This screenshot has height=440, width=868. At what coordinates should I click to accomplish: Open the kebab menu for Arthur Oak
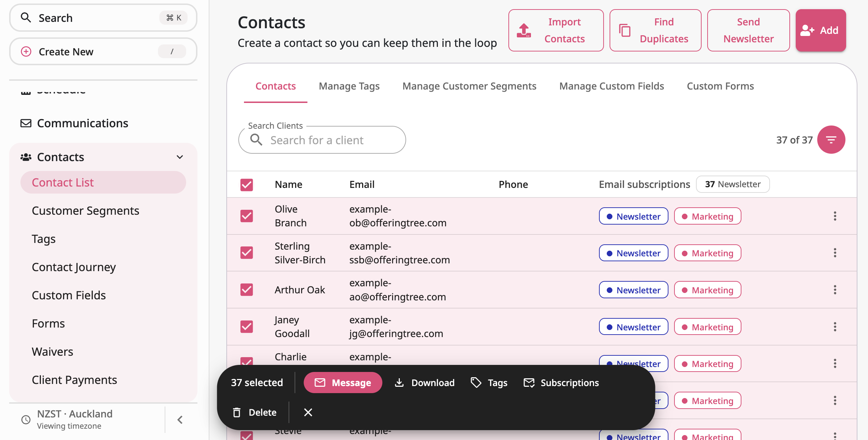point(835,290)
